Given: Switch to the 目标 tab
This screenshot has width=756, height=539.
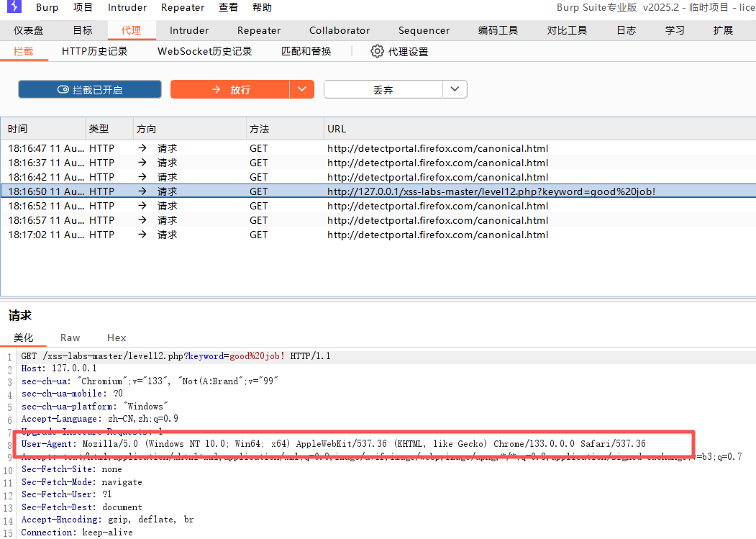Looking at the screenshot, I should click(83, 30).
